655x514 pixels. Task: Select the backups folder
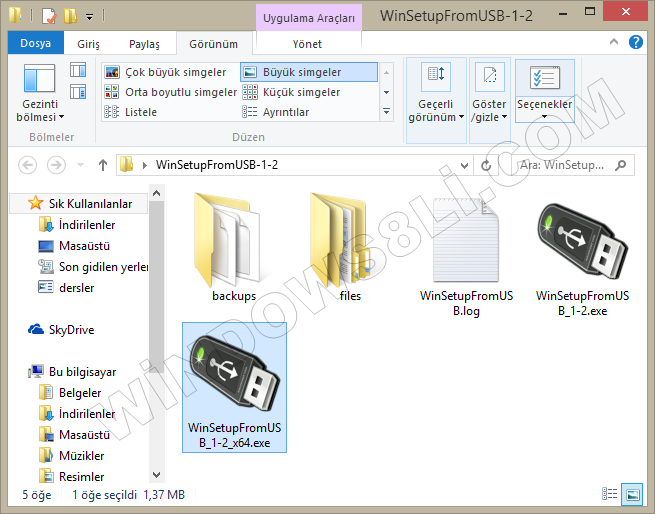(x=234, y=247)
